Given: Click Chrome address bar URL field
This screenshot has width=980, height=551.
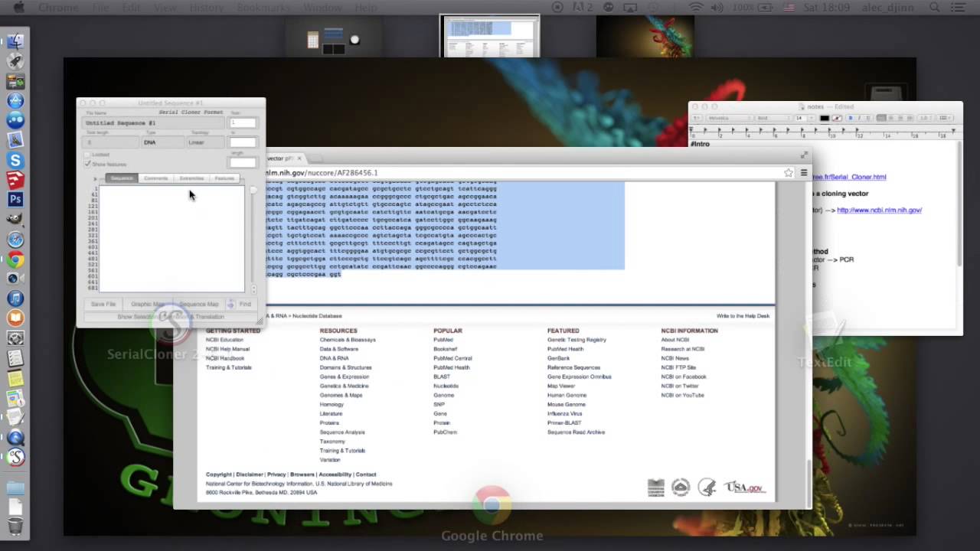Looking at the screenshot, I should [521, 173].
